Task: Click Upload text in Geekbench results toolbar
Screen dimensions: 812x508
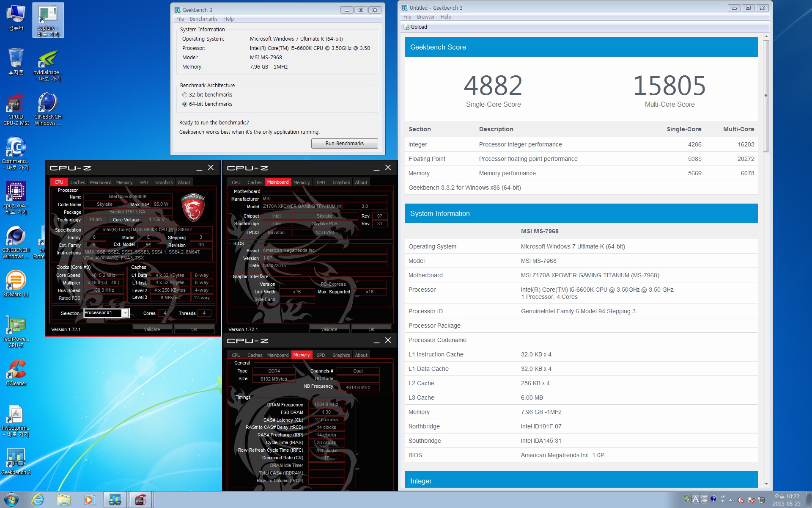Action: (419, 27)
